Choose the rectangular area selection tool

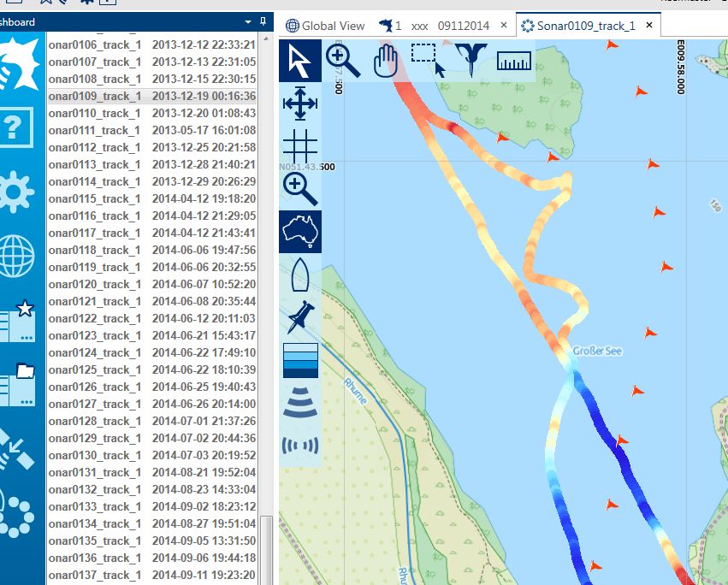[x=426, y=59]
